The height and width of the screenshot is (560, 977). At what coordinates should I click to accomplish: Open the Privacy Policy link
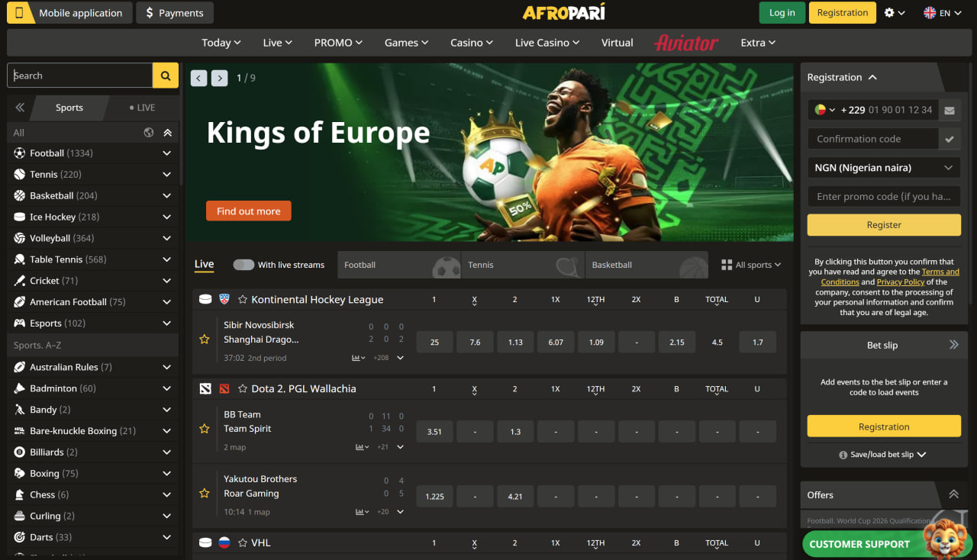900,282
